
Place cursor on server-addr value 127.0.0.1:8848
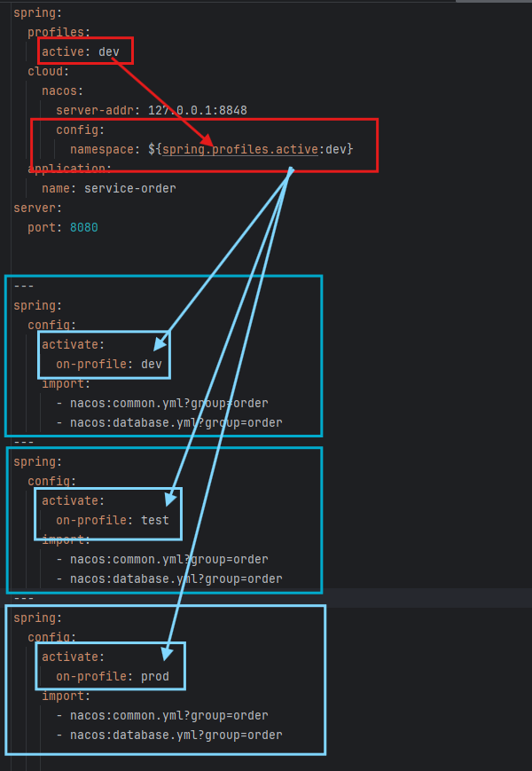pos(197,110)
